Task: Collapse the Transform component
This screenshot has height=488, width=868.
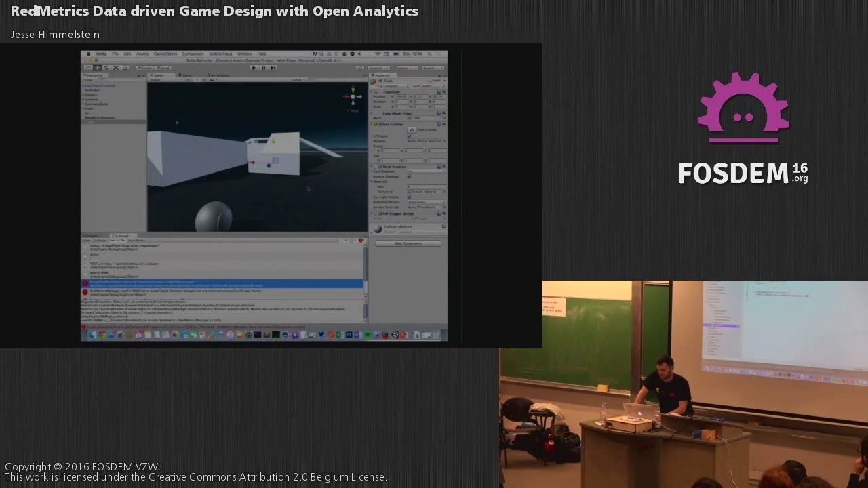Action: [x=372, y=92]
